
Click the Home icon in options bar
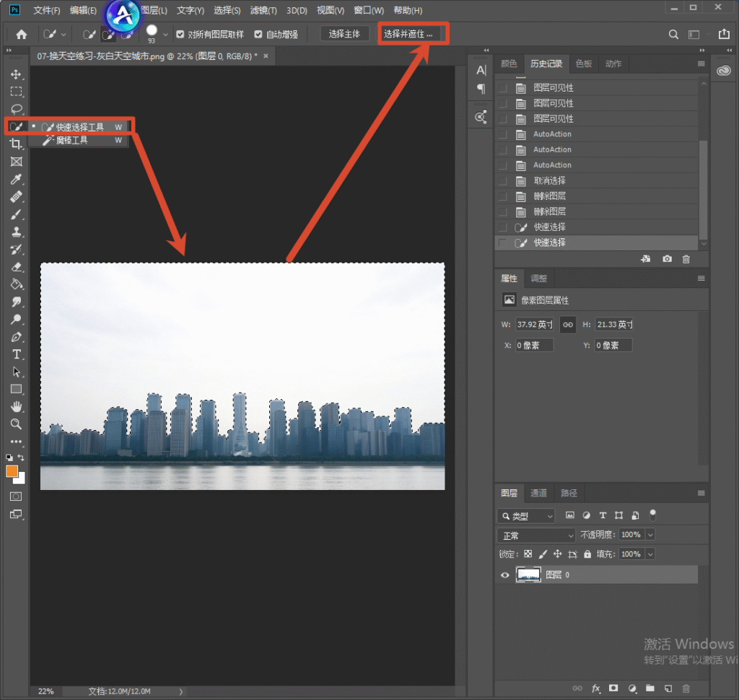tap(21, 34)
